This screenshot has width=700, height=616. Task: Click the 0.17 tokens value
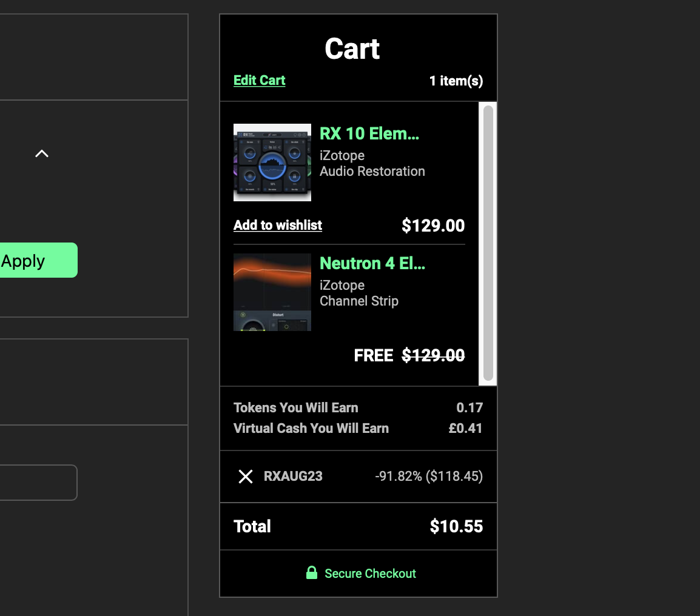click(469, 407)
